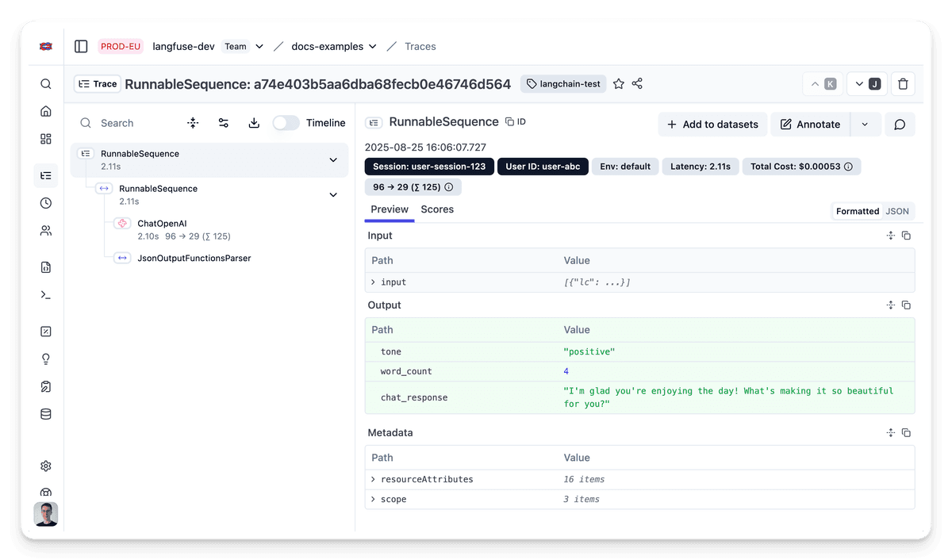Copy the Input section contents

(x=906, y=236)
